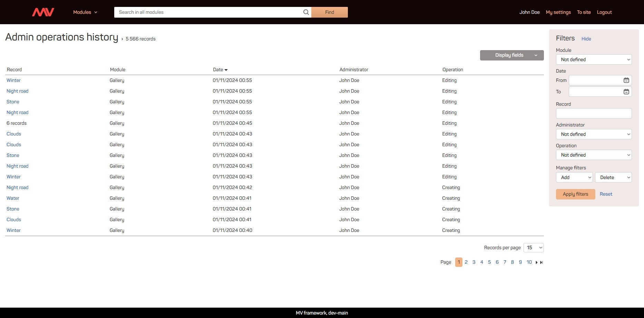Hide the Filters panel
The image size is (644, 318).
point(586,39)
